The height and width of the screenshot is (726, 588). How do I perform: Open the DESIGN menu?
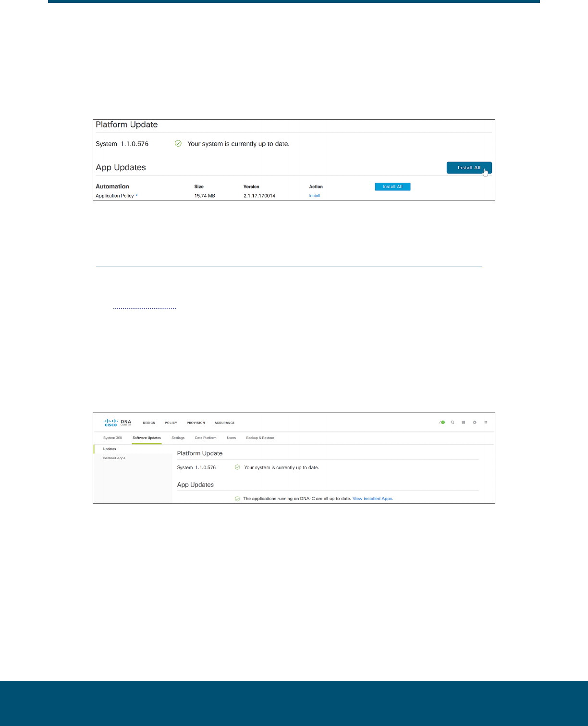pos(149,423)
